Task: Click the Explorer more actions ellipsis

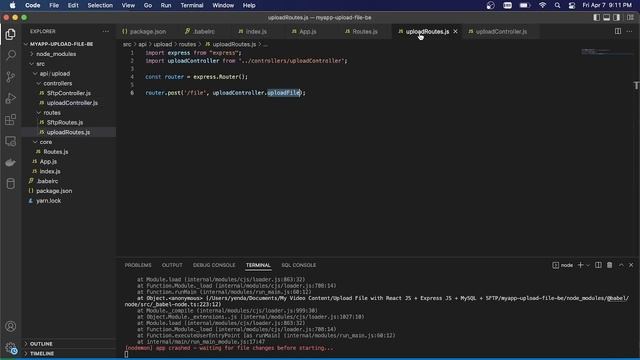Action: (106, 31)
